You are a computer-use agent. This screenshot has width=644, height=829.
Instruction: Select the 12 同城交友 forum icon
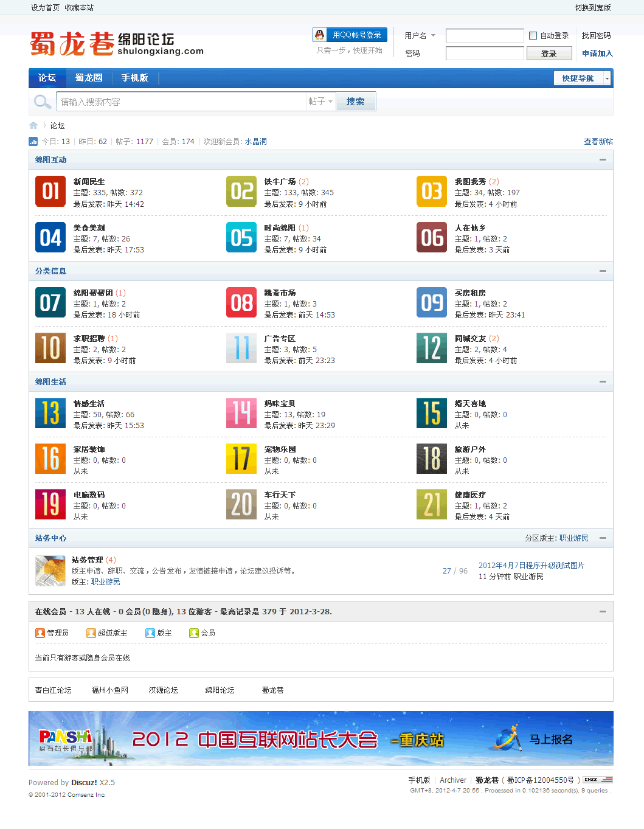tap(432, 348)
